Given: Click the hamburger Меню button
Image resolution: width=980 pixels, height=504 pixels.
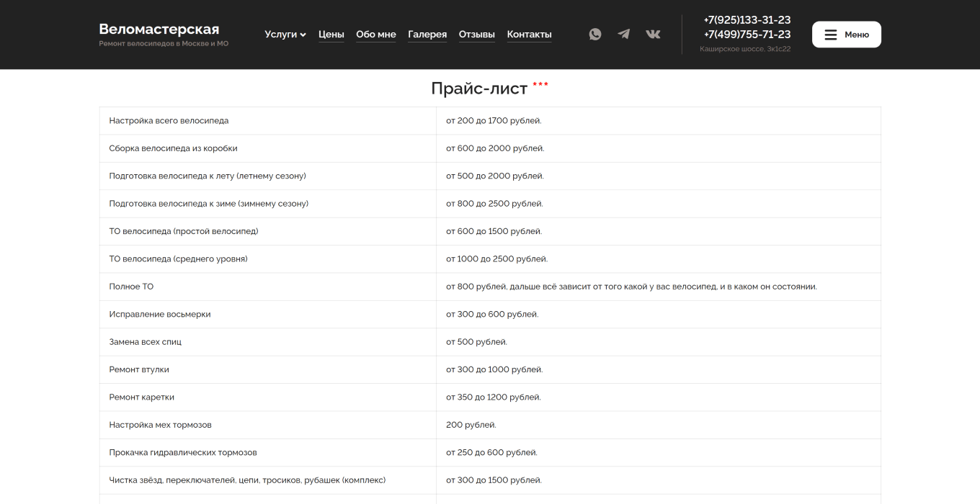Looking at the screenshot, I should coord(846,35).
